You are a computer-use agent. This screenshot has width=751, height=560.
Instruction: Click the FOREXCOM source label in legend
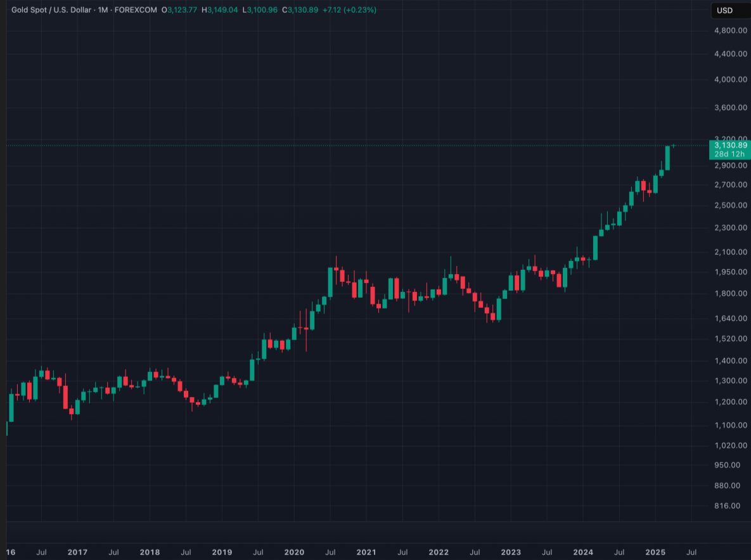coord(136,10)
